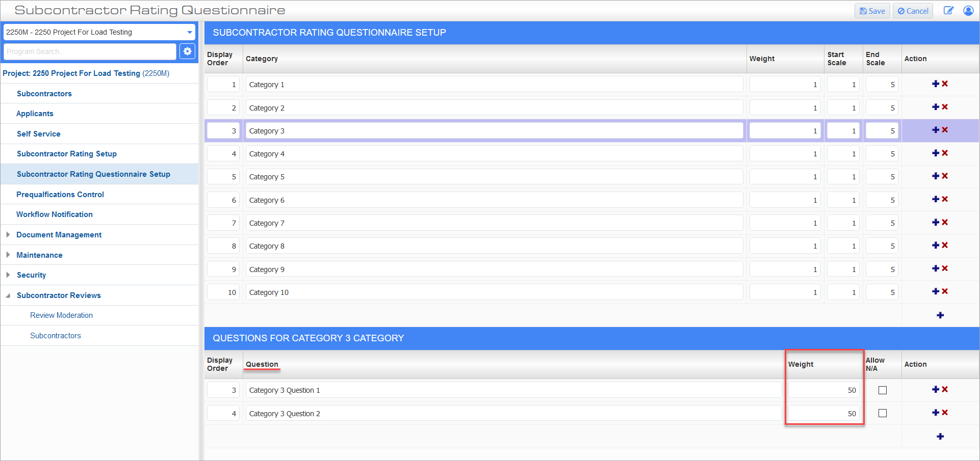Image resolution: width=980 pixels, height=461 pixels.
Task: Insert a row after Category 5
Action: [935, 176]
